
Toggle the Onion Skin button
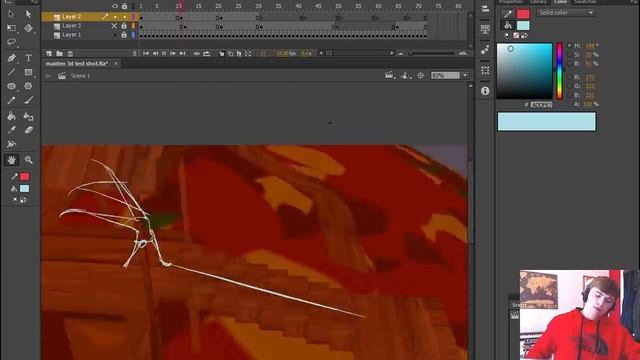click(x=222, y=53)
